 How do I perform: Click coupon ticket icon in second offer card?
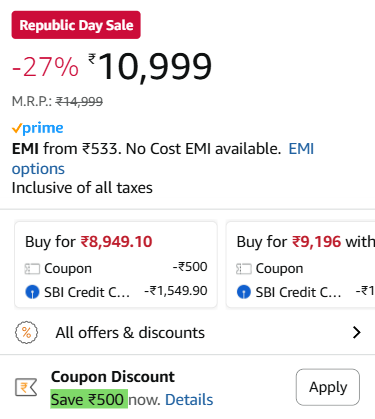[244, 269]
